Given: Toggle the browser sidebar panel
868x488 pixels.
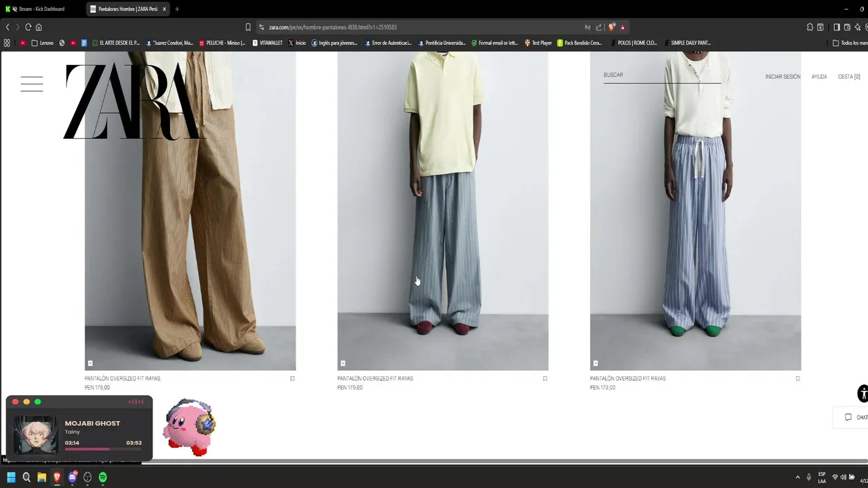Looking at the screenshot, I should coord(837,27).
